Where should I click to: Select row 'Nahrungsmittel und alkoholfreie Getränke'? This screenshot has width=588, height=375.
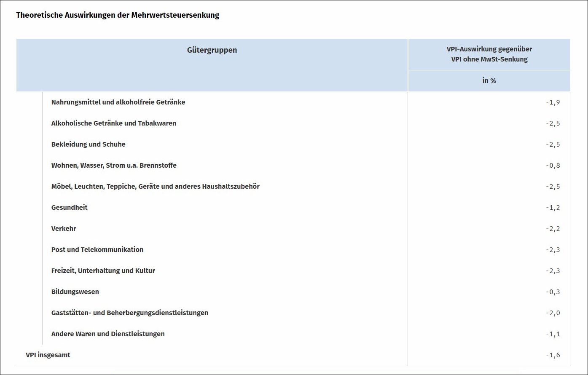coord(118,102)
